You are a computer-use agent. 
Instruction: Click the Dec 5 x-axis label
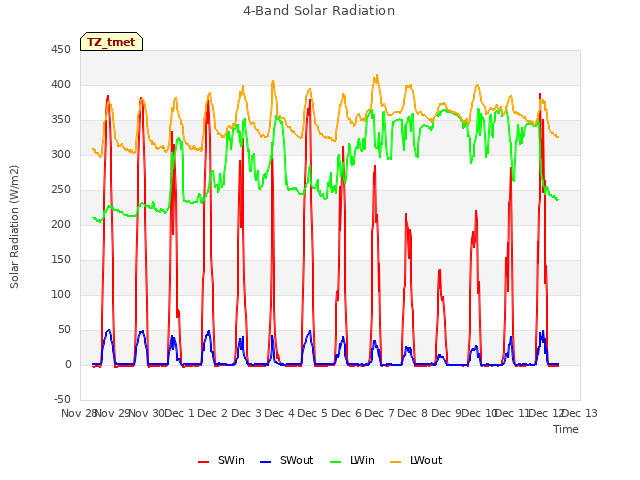pyautogui.click(x=313, y=413)
